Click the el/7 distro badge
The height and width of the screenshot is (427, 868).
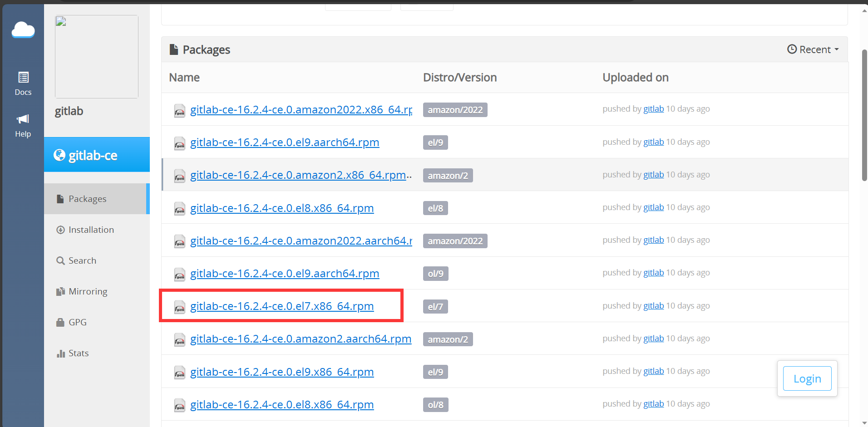(435, 306)
